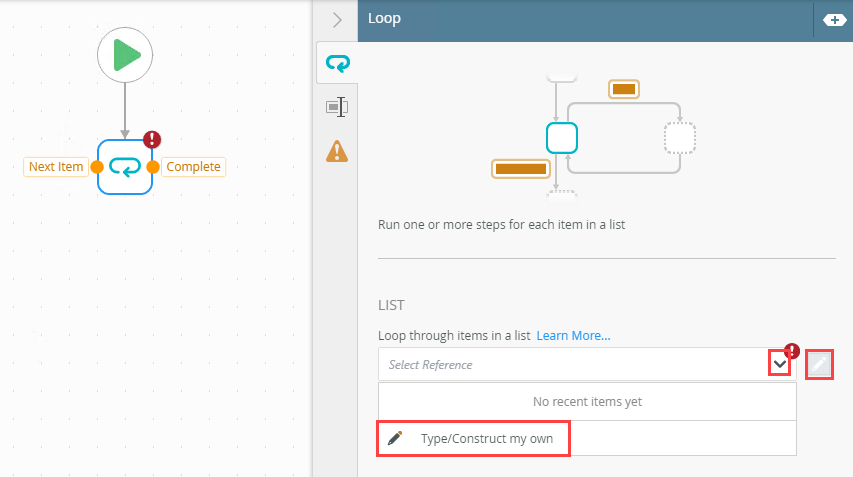The height and width of the screenshot is (477, 853).
Task: Click the Next Item branch label
Action: coord(56,167)
